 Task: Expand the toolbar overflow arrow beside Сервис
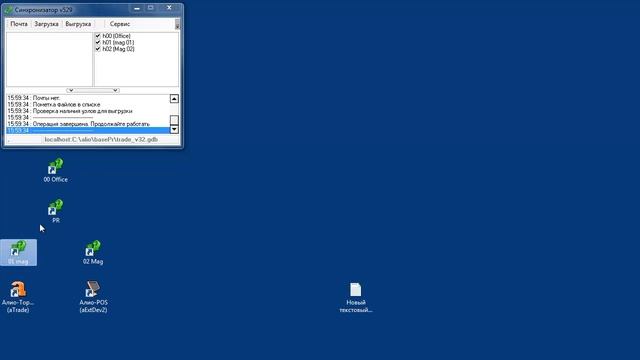[177, 24]
